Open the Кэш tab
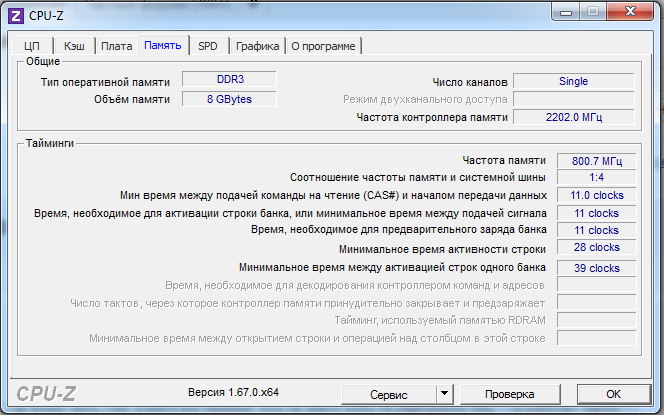The width and height of the screenshot is (664, 417). [x=74, y=46]
